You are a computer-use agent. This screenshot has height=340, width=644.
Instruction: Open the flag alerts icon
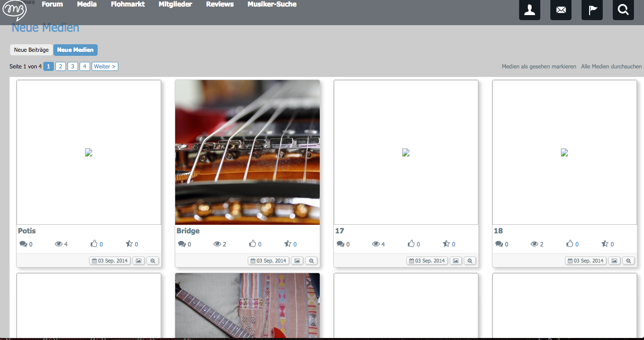tap(592, 10)
